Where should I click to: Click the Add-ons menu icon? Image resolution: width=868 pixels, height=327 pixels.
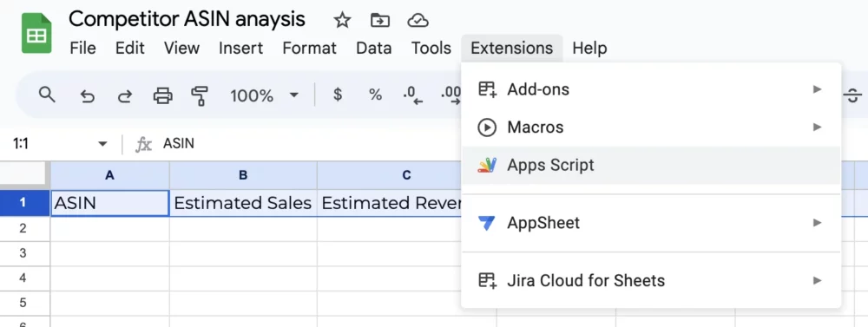pos(487,89)
